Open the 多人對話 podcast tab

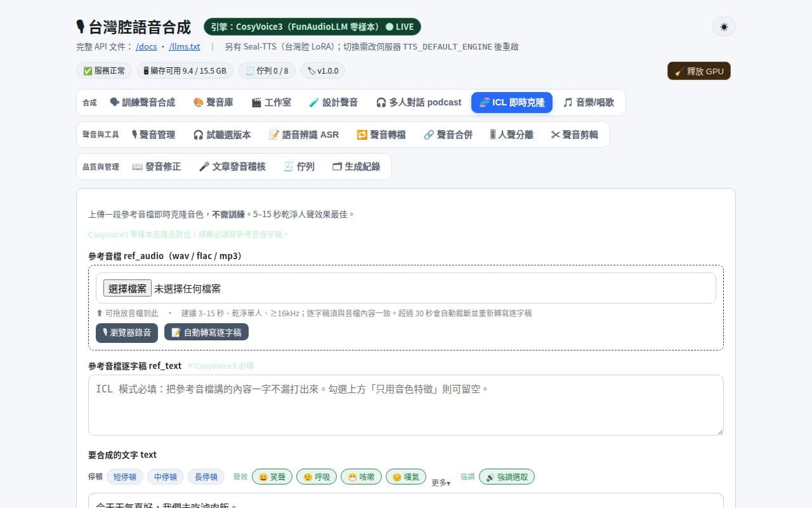[x=419, y=102]
